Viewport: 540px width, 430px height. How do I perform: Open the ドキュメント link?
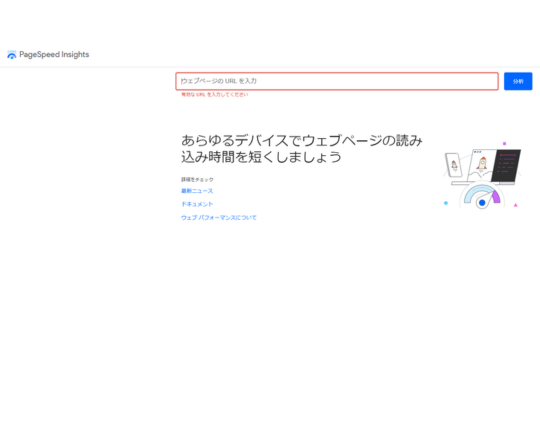pos(197,204)
